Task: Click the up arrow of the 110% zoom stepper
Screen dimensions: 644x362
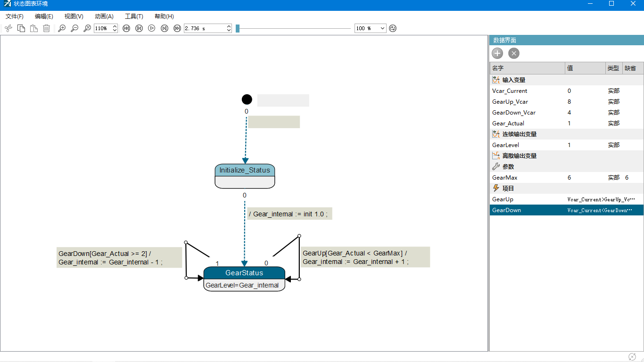Action: pyautogui.click(x=115, y=26)
